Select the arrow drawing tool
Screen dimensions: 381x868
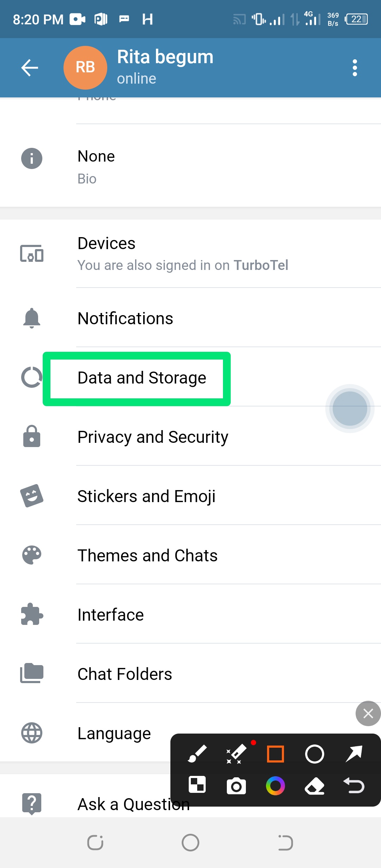coord(354,754)
